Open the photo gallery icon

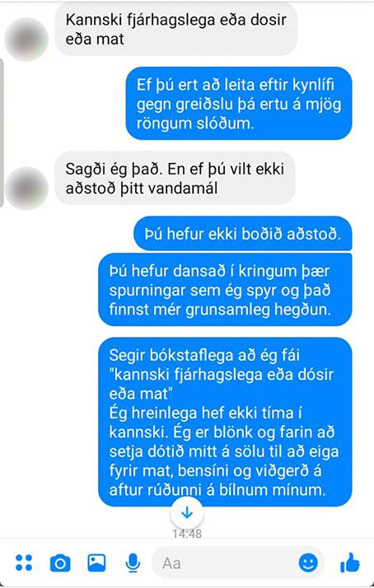96,562
